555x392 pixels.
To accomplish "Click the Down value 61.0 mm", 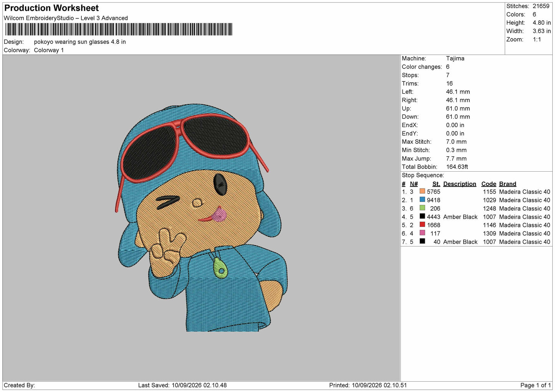I will 458,117.
